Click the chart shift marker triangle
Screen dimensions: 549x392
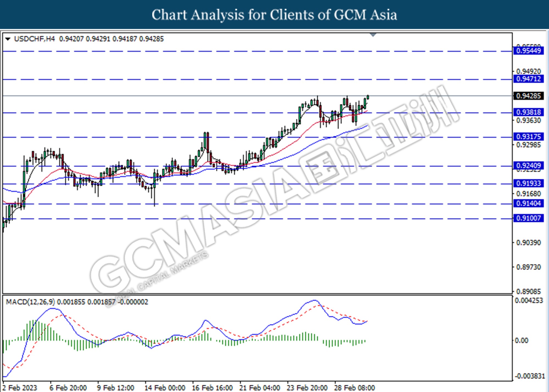pyautogui.click(x=373, y=35)
